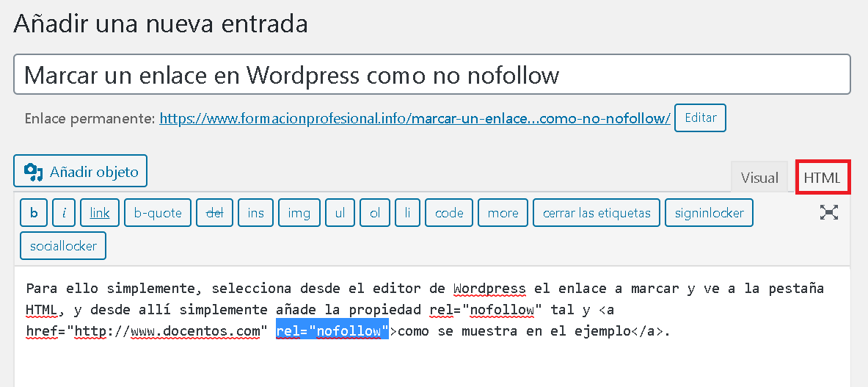Image resolution: width=868 pixels, height=387 pixels.
Task: Insert the more tag
Action: coord(503,213)
